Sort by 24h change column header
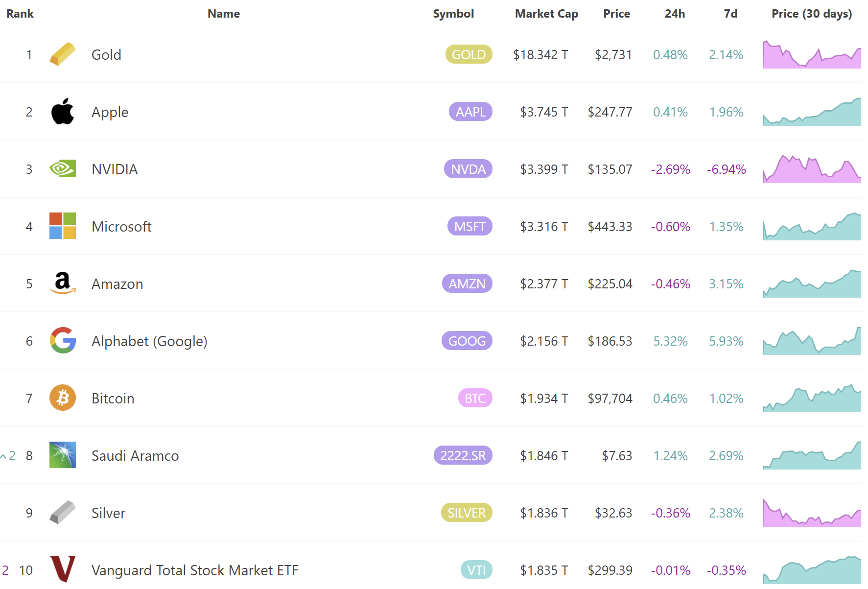Screen dimensions: 868x589 pyautogui.click(x=675, y=14)
